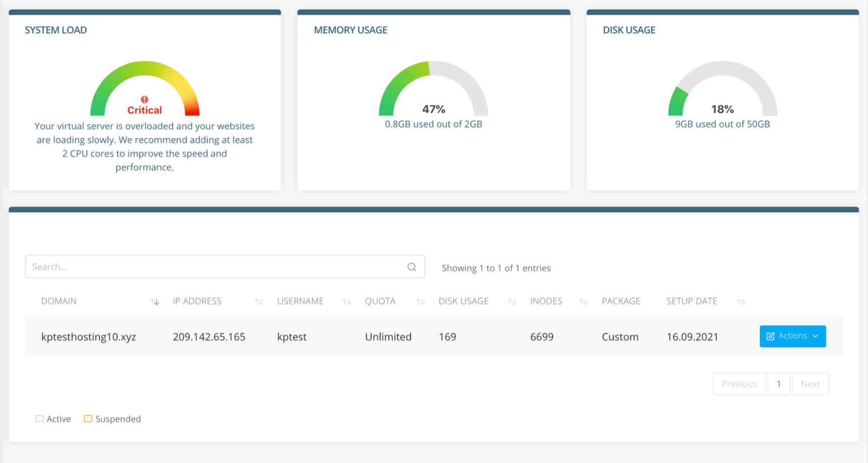Click the magnifier icon in the search box
868x463 pixels.
tap(412, 267)
